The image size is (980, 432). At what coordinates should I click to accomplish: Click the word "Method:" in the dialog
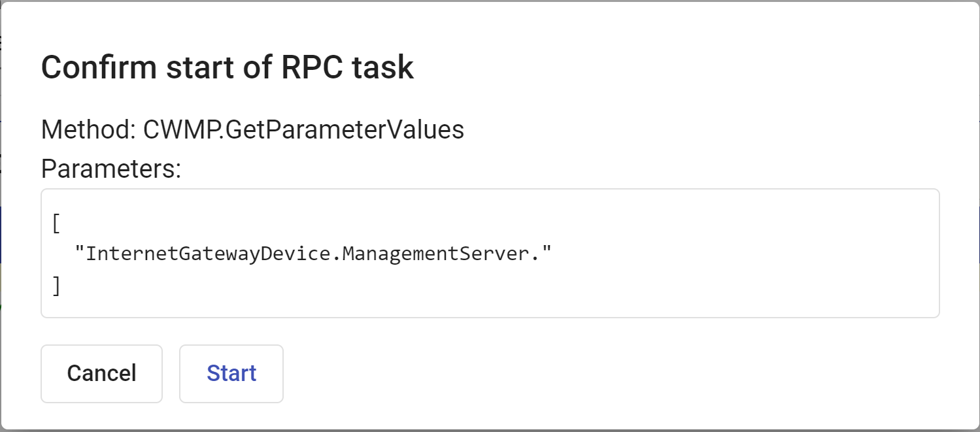pyautogui.click(x=89, y=129)
